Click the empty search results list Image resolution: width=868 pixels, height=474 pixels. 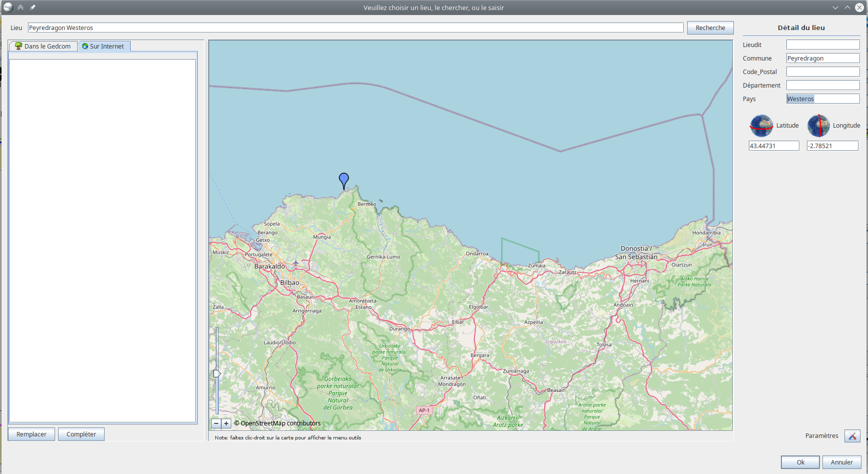tap(102, 241)
